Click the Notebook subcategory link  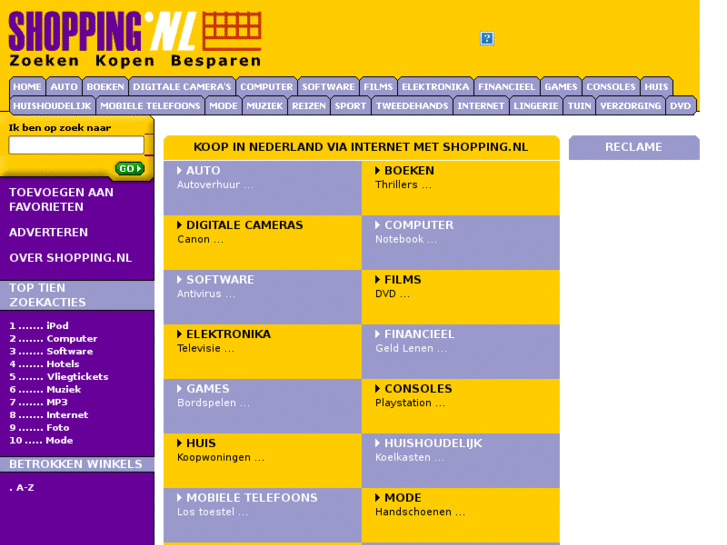pos(406,239)
